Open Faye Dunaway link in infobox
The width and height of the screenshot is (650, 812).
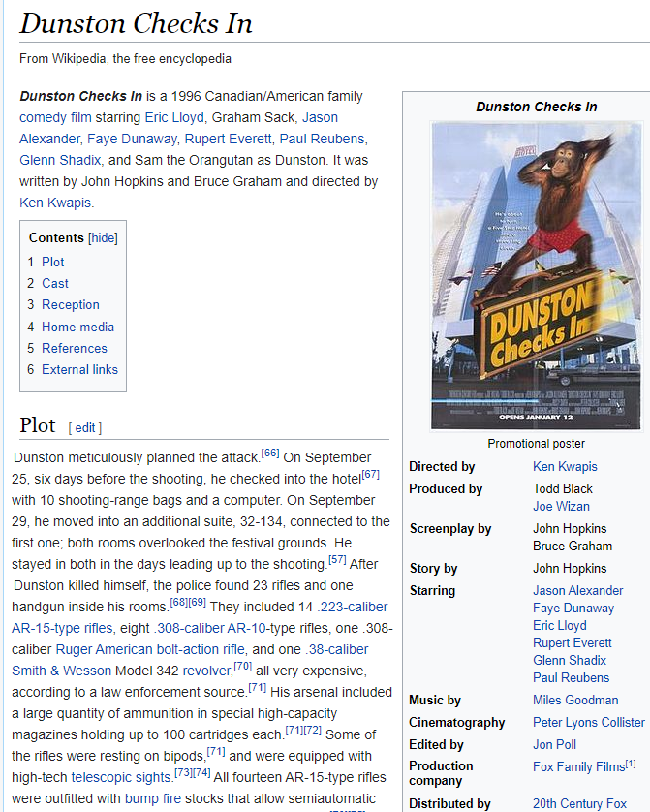click(x=573, y=608)
